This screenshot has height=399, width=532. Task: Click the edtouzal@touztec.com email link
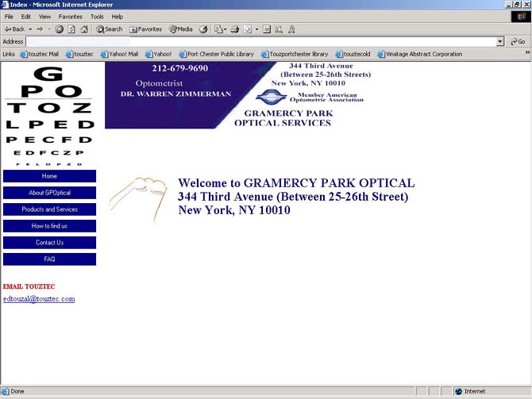[x=39, y=299]
